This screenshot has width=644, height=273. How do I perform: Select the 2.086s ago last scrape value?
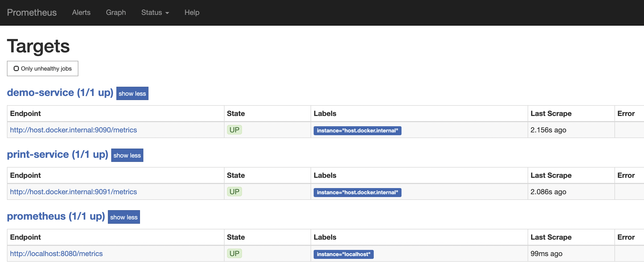(548, 192)
